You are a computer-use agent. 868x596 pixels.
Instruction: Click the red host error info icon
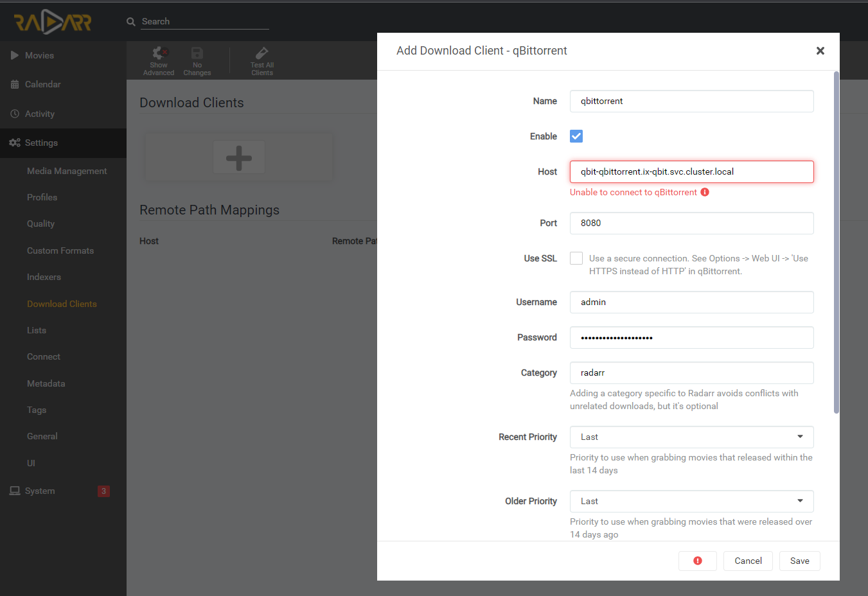[x=705, y=192]
